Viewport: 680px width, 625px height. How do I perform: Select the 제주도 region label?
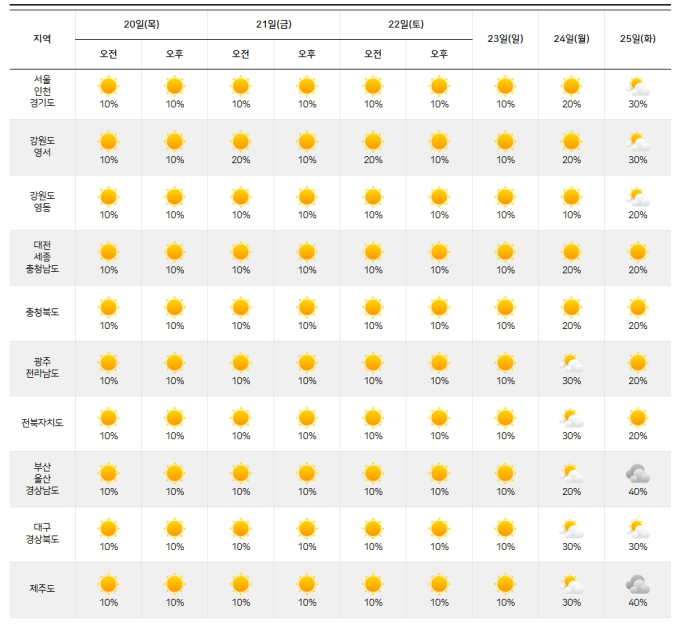click(x=42, y=589)
